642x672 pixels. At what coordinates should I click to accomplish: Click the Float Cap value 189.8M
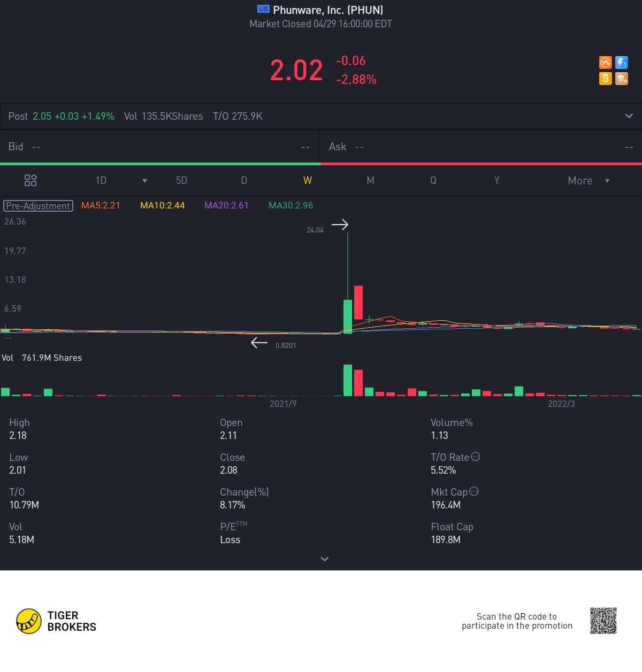point(446,539)
